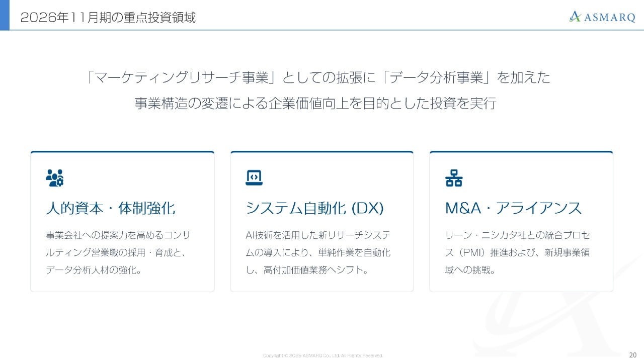Image resolution: width=644 pixels, height=362 pixels.
Task: Click the slide page number 20
Action: point(632,354)
